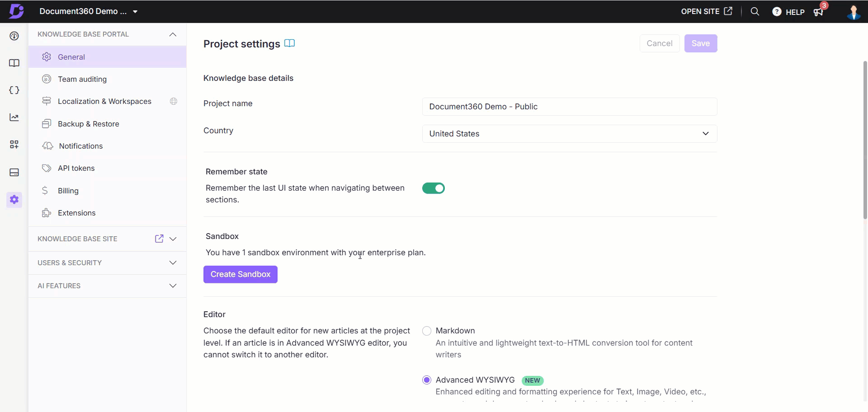Open the analytics chart icon
868x412 pixels.
(14, 117)
